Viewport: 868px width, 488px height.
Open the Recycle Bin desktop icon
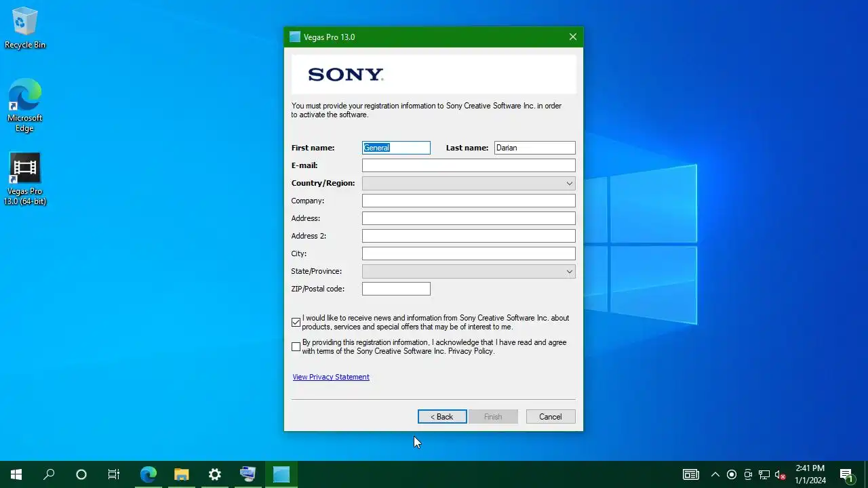[25, 28]
